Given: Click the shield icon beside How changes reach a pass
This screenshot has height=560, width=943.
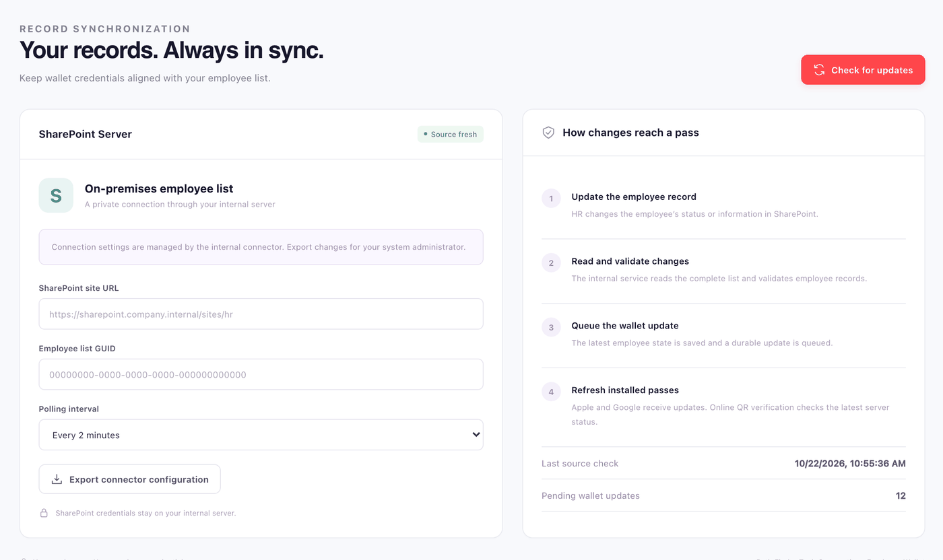Looking at the screenshot, I should (548, 133).
